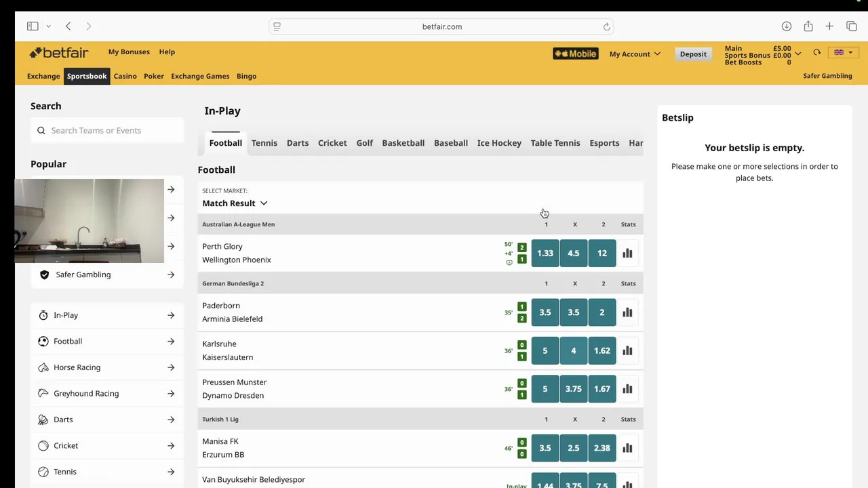Open stats icon for Paderborn match
Viewport: 868px width, 488px height.
(627, 312)
